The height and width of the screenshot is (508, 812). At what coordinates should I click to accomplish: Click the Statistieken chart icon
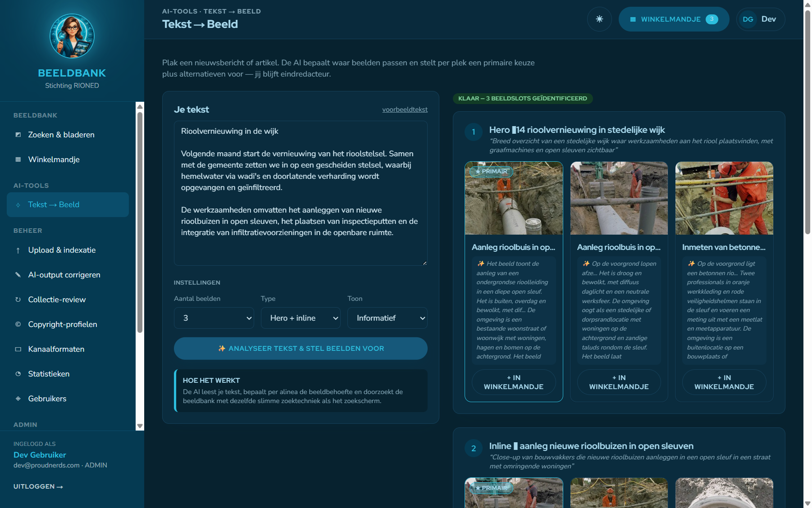(18, 374)
